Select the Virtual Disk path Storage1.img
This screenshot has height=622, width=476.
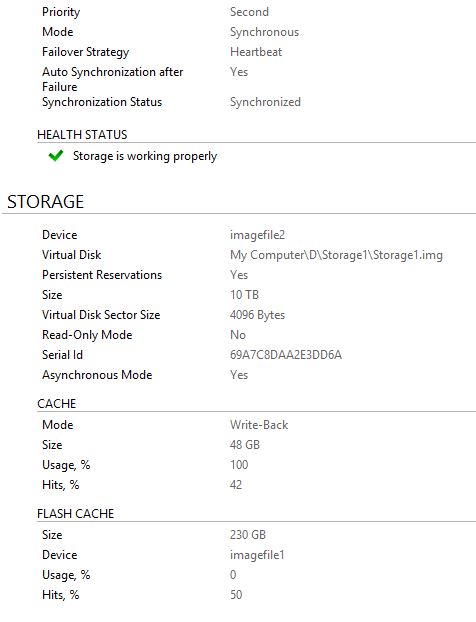coord(336,255)
